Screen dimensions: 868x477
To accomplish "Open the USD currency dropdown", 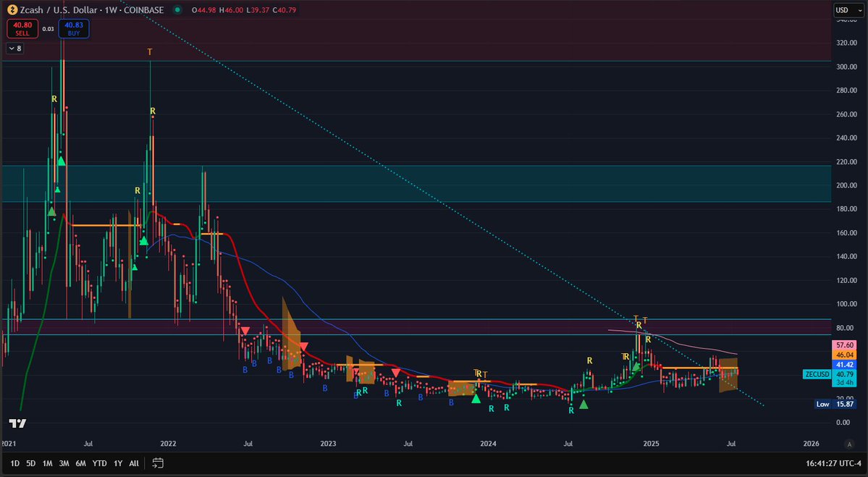I will (x=848, y=10).
